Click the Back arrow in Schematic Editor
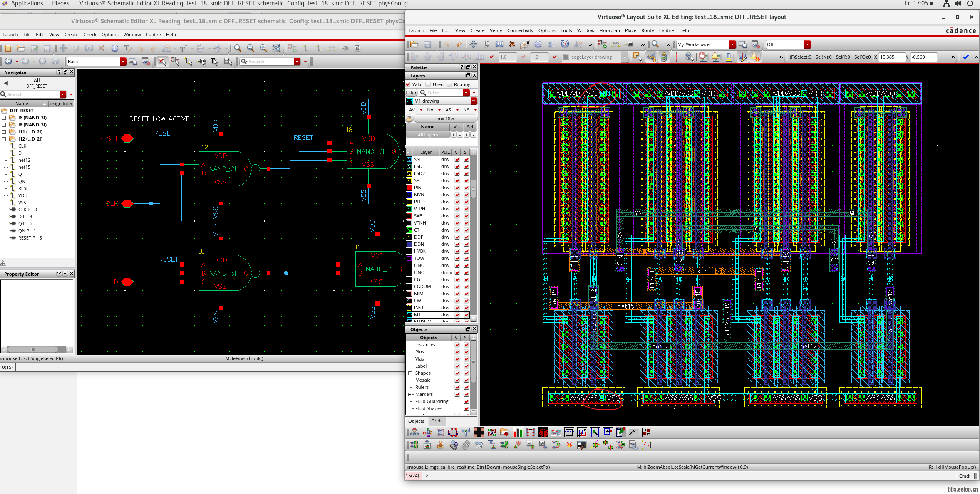Screen dimensions: 980x494 [8, 62]
